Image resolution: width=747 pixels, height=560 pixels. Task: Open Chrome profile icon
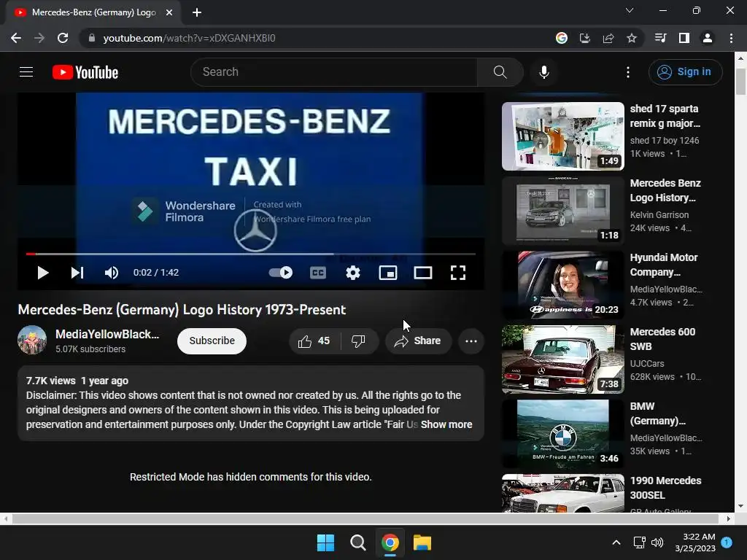pyautogui.click(x=708, y=38)
